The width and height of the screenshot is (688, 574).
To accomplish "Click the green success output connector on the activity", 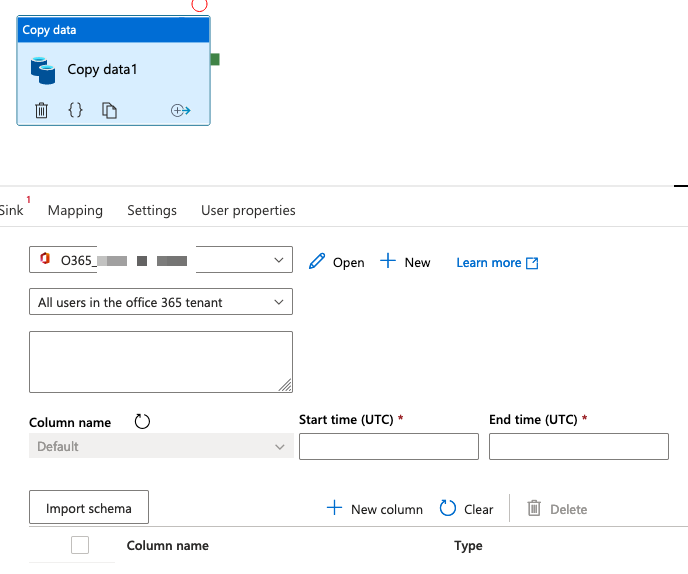I will [x=215, y=59].
